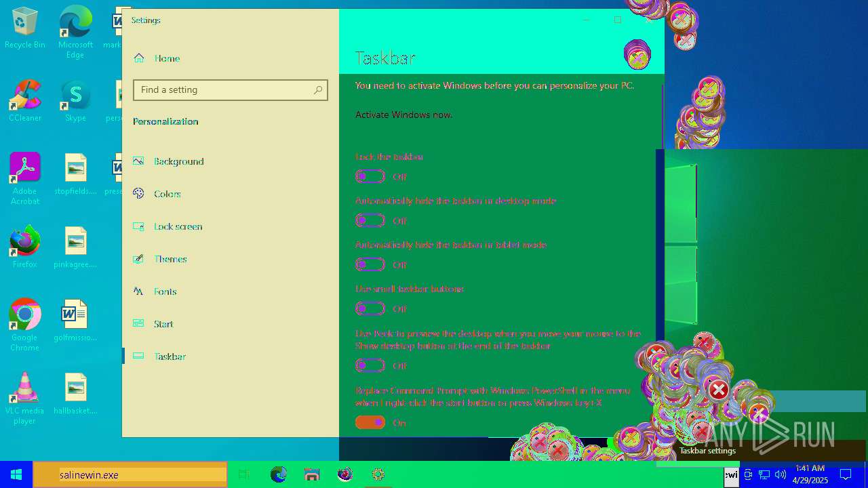Select the stopfields image file on desktop
The height and width of the screenshot is (488, 868).
tap(75, 174)
